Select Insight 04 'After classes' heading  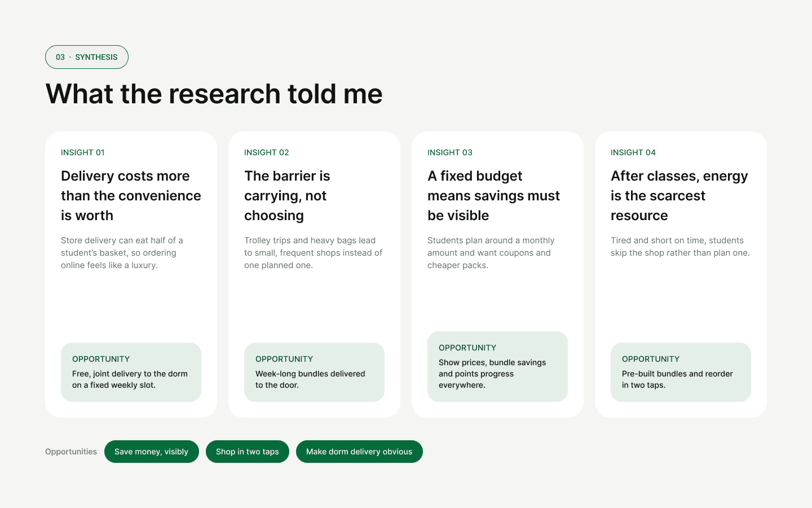679,195
